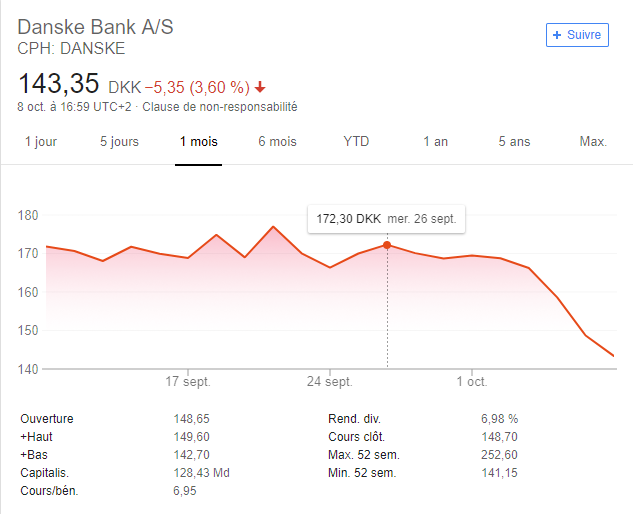
Task: Click the Capitalis. value 128,43 Md
Action: pos(201,473)
